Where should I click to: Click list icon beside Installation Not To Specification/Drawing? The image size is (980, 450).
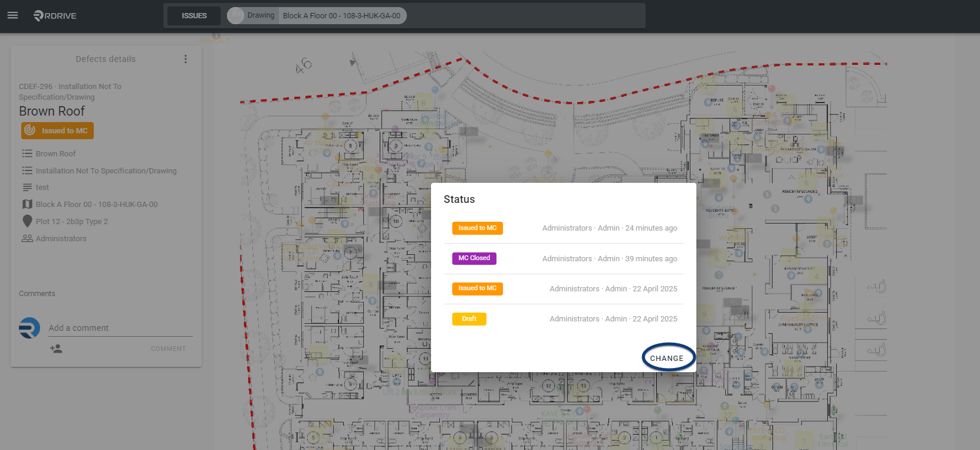point(27,170)
